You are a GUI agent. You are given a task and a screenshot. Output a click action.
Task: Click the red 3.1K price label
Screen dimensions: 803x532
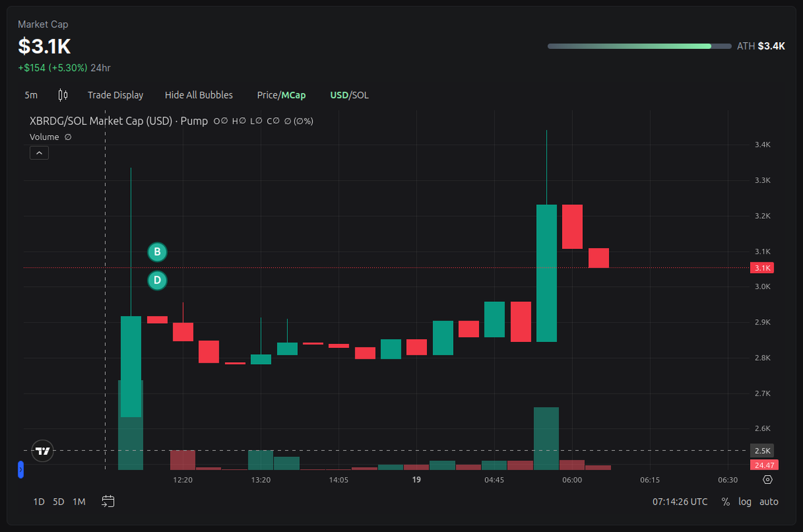(764, 268)
